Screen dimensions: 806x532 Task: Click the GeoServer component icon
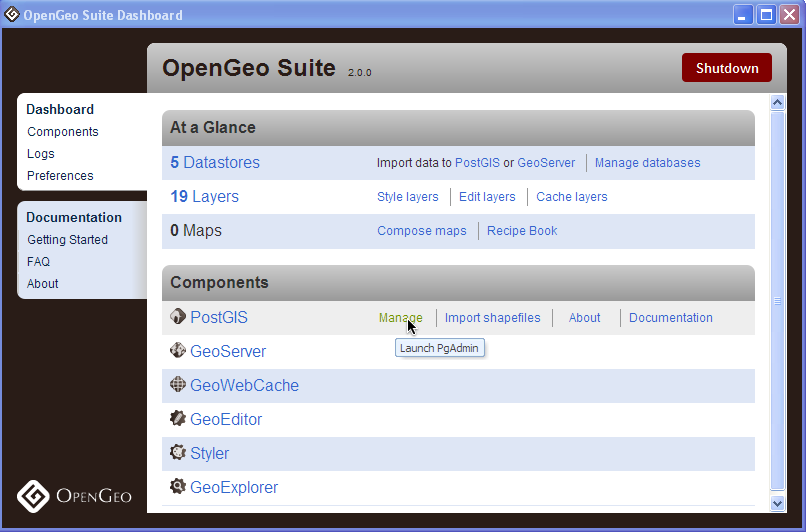pos(178,351)
